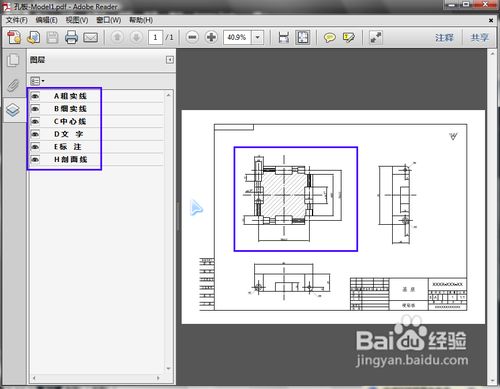Click the layers list scroll up arrow
Screen dimensions: 500x389
(x=168, y=95)
